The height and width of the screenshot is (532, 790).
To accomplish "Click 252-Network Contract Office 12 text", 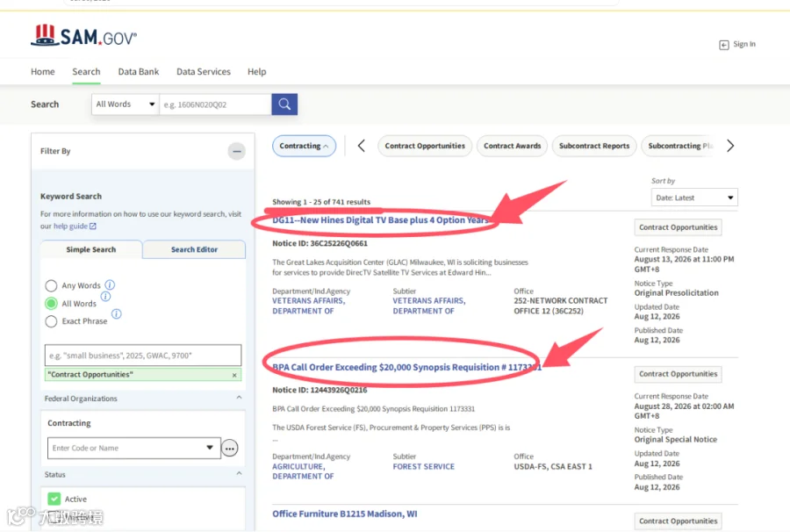I will (x=561, y=306).
